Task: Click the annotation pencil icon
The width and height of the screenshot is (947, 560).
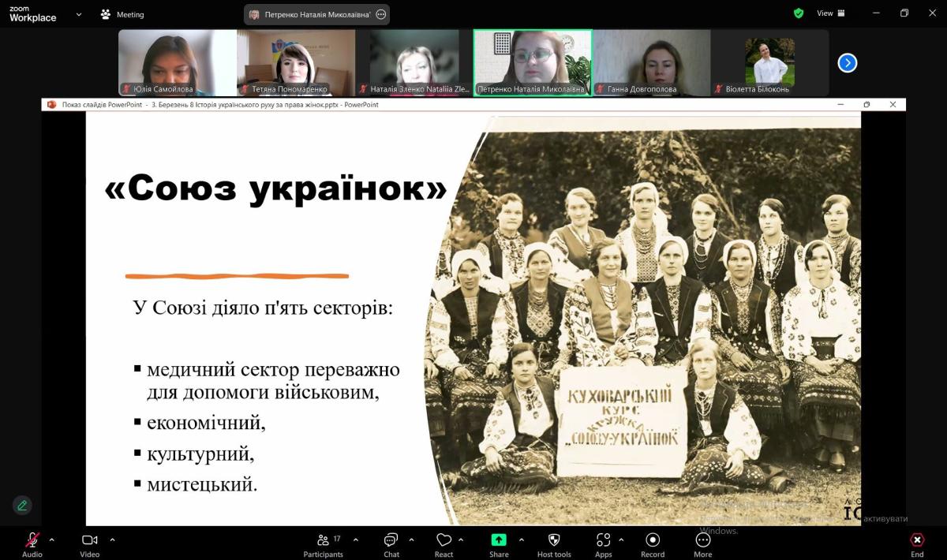Action: (x=22, y=505)
